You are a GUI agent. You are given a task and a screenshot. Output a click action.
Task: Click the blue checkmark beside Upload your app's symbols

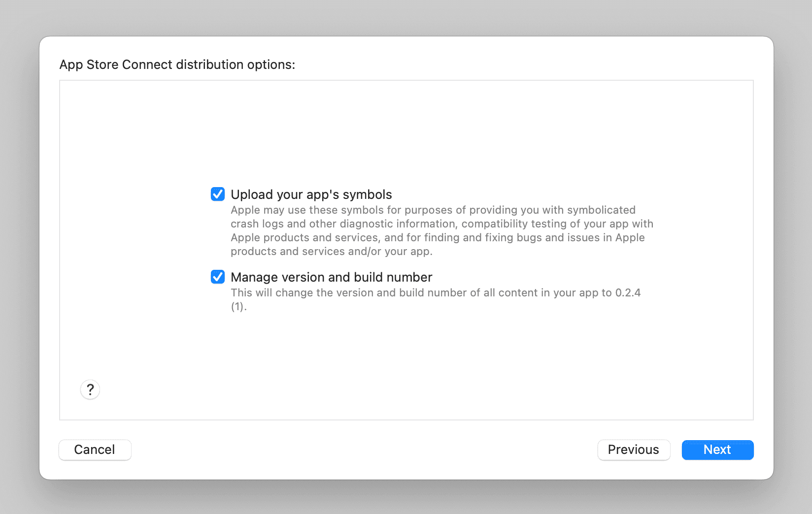click(217, 194)
